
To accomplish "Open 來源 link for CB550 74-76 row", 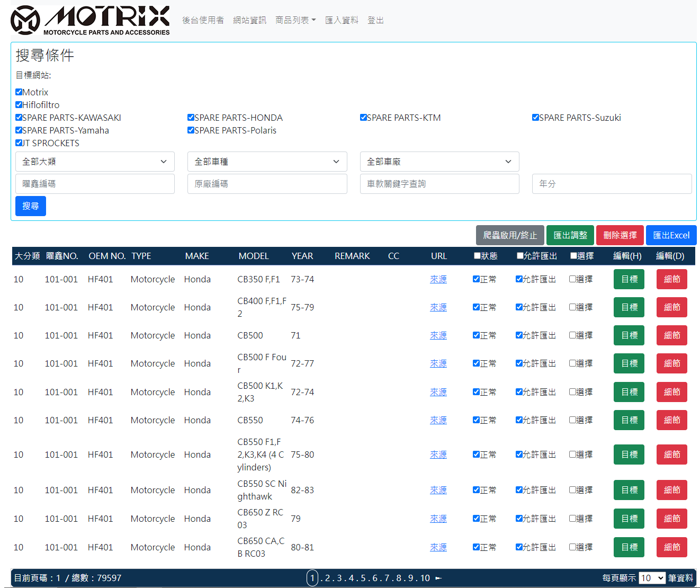I will click(x=438, y=420).
